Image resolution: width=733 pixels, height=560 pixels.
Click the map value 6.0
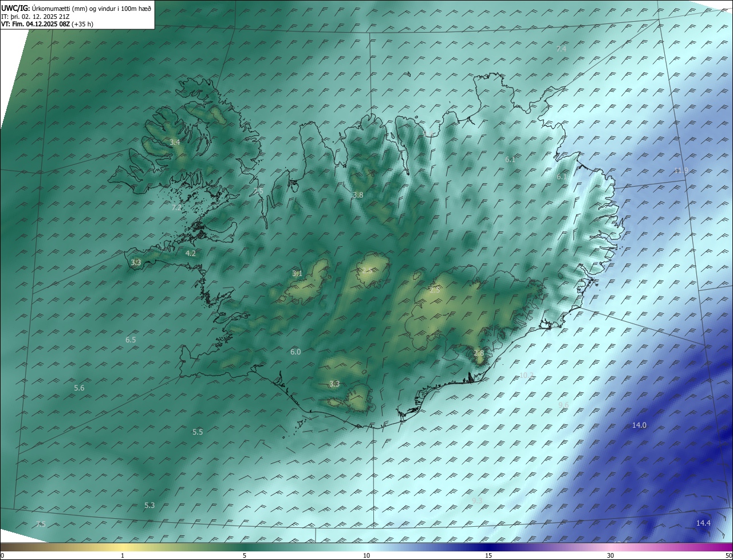point(295,352)
